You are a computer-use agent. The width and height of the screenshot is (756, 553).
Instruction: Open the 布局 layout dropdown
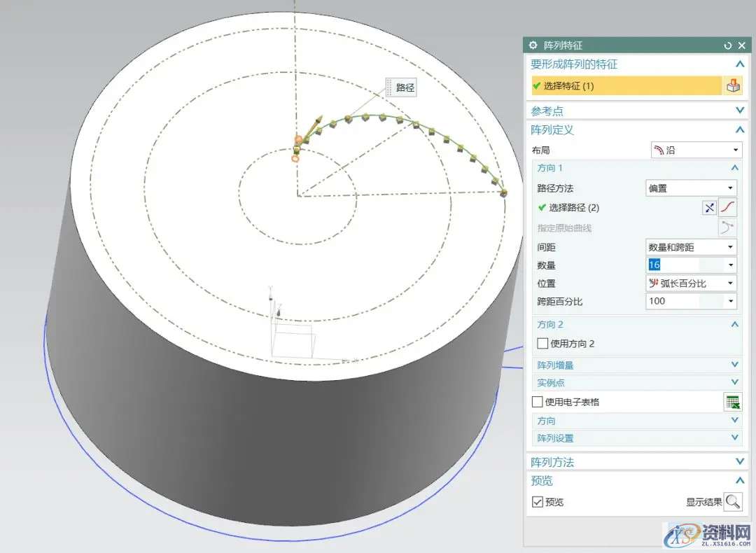pos(695,150)
